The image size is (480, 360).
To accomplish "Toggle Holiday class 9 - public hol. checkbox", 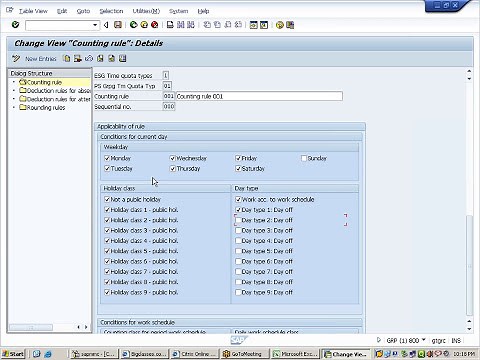I will coord(107,292).
